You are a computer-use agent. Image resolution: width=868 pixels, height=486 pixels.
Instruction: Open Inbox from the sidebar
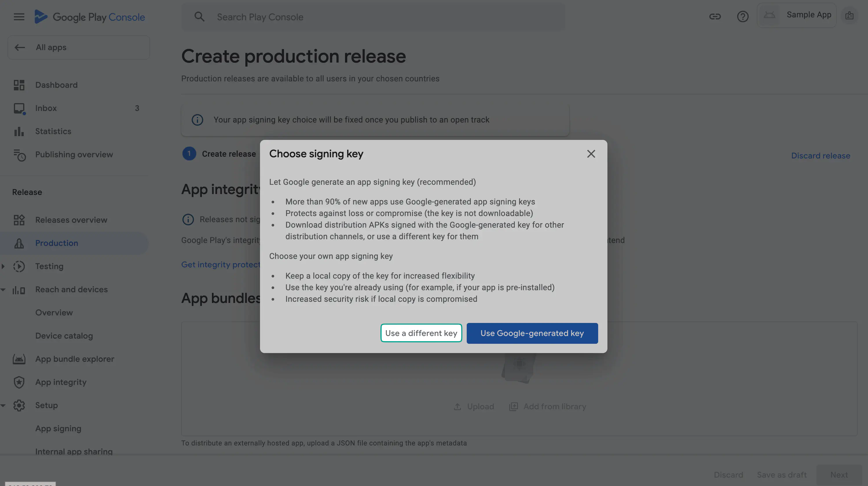tap(46, 108)
